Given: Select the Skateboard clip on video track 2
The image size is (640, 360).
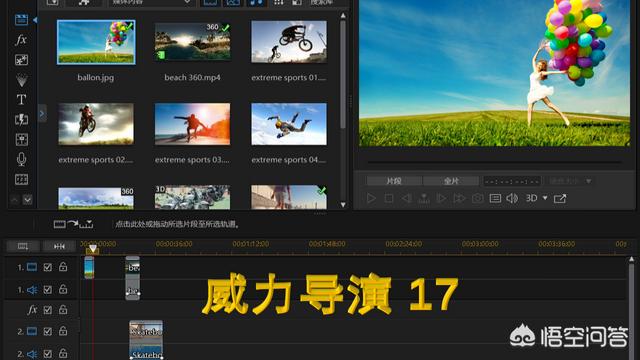Looking at the screenshot, I should [x=146, y=331].
